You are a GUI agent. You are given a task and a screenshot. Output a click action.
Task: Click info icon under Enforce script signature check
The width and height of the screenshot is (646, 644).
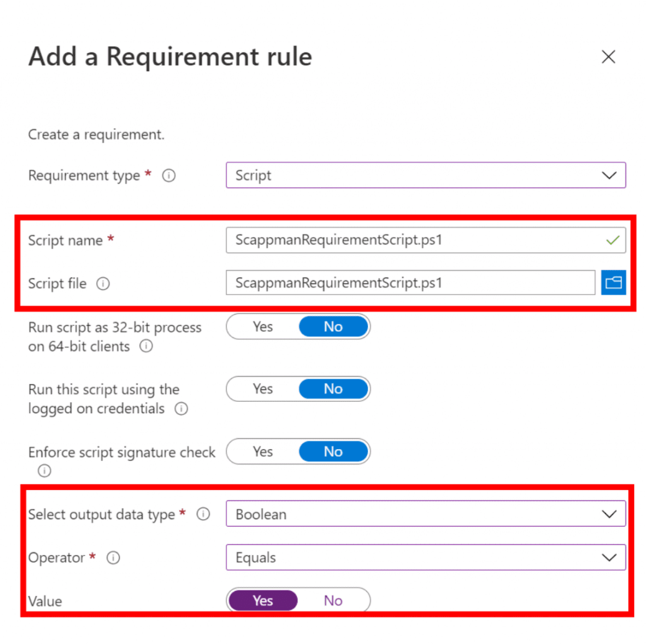coord(44,471)
